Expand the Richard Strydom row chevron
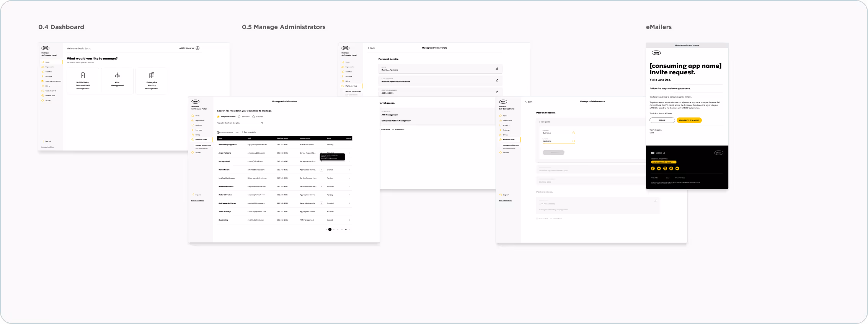Screen dimensions: 868x324 click(x=350, y=195)
